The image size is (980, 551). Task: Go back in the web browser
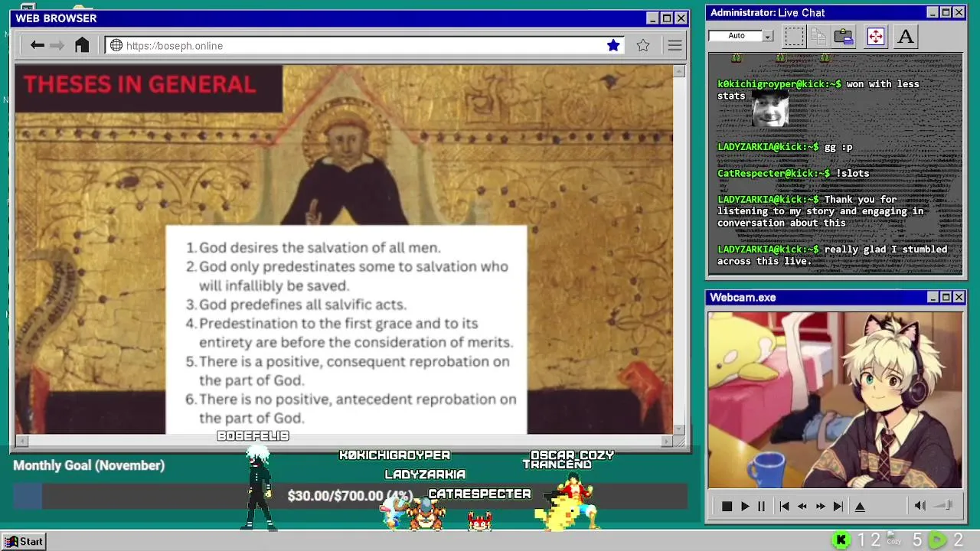click(37, 46)
